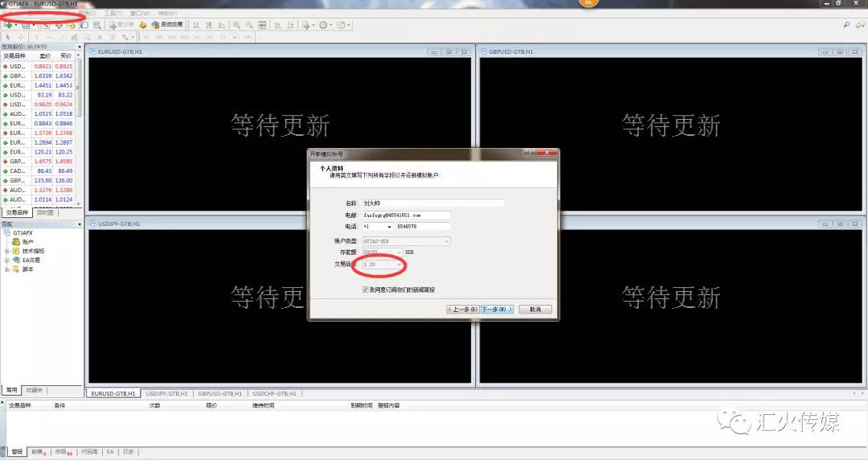Click the AutoTrading (自动交易) toolbar button
The width and height of the screenshot is (868, 460).
point(166,25)
